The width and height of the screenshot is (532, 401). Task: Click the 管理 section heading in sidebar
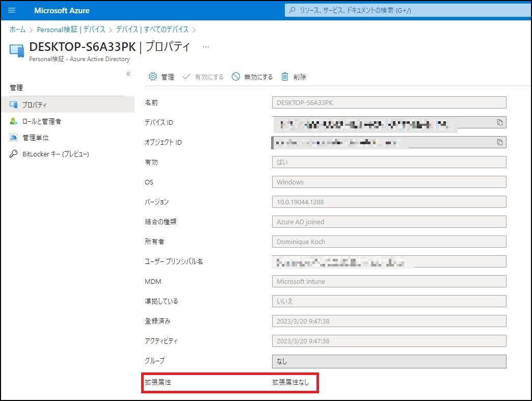click(x=16, y=88)
